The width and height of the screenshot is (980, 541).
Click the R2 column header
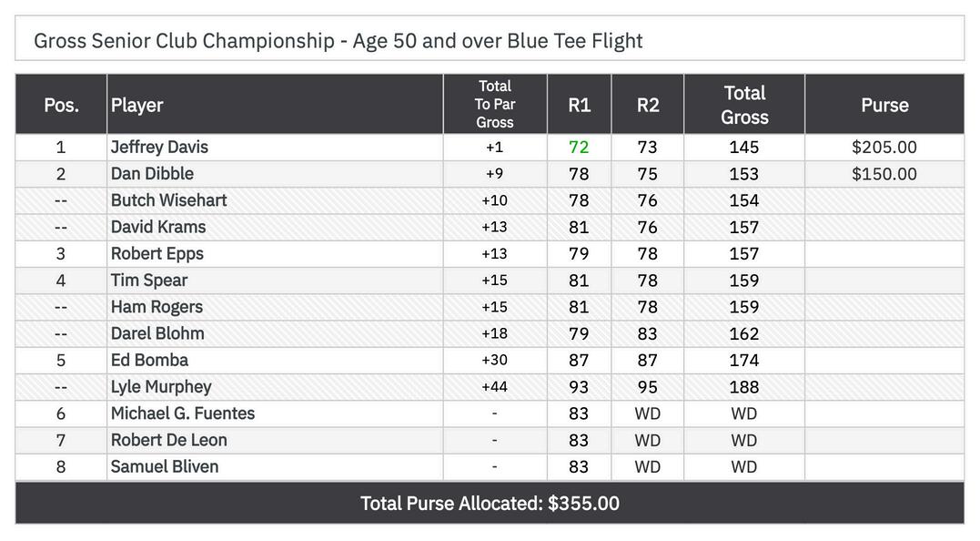tap(648, 105)
